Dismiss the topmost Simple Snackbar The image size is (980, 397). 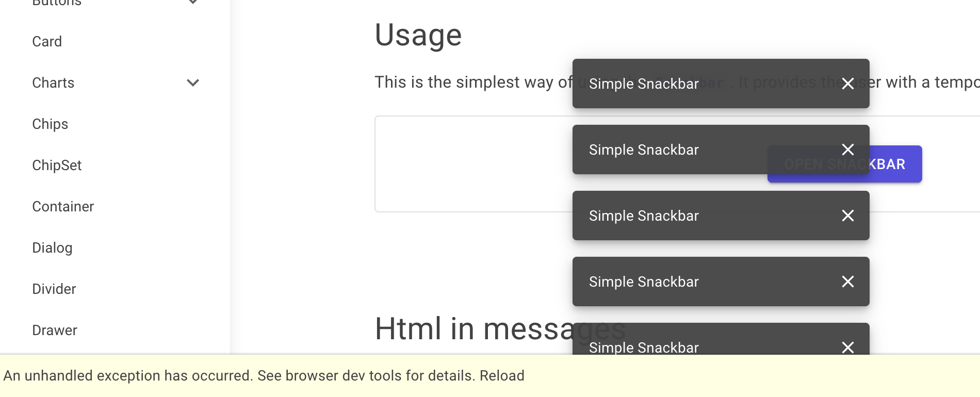tap(848, 84)
